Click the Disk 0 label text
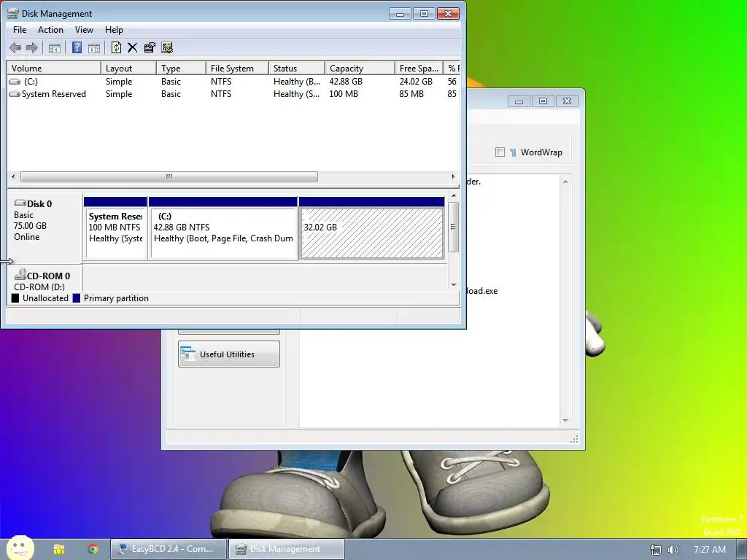The width and height of the screenshot is (747, 560). pyautogui.click(x=39, y=204)
